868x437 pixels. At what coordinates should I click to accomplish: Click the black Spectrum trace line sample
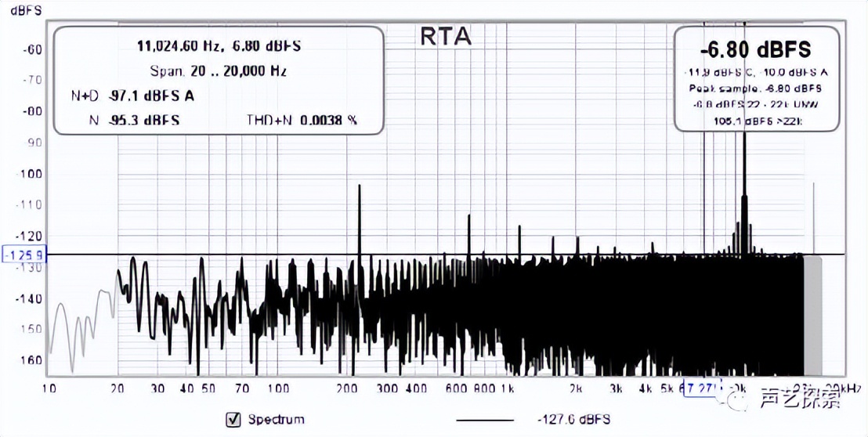[484, 421]
